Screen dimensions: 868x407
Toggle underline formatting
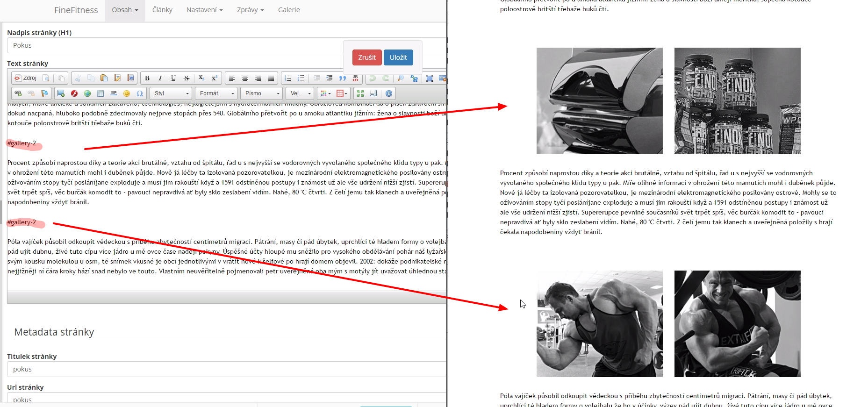pos(173,78)
